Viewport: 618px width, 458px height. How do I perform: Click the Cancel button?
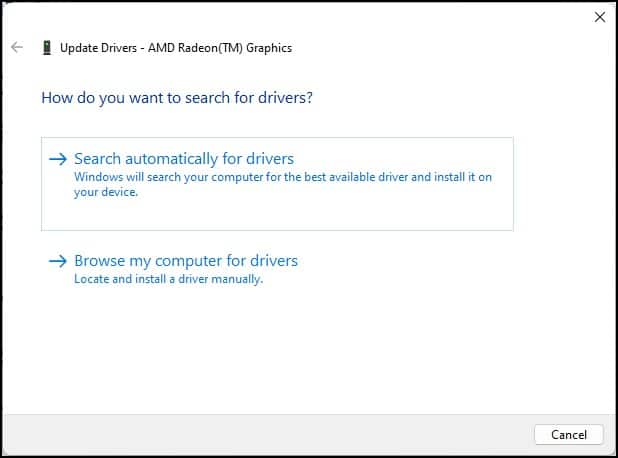pyautogui.click(x=568, y=434)
